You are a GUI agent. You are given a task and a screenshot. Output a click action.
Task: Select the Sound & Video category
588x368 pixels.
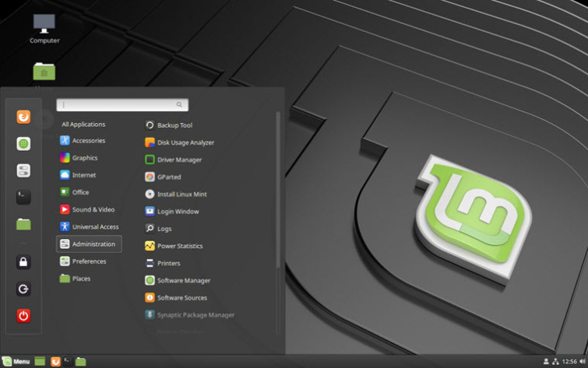(x=89, y=209)
